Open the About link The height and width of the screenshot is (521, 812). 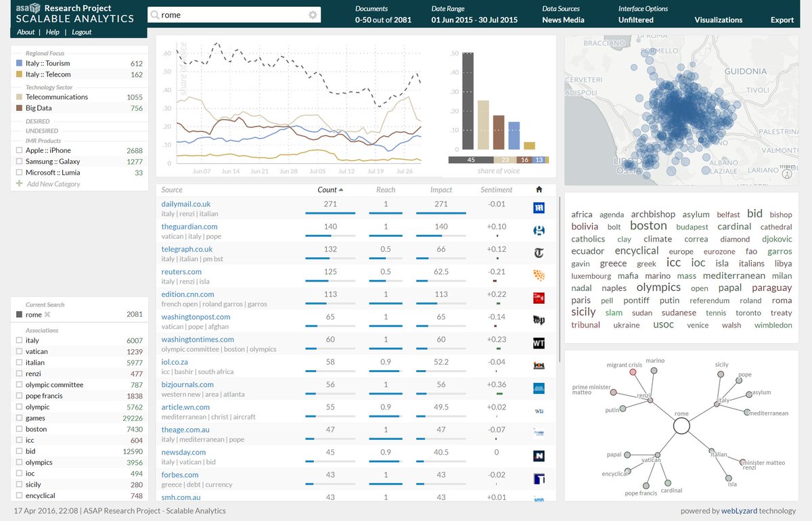[26, 32]
